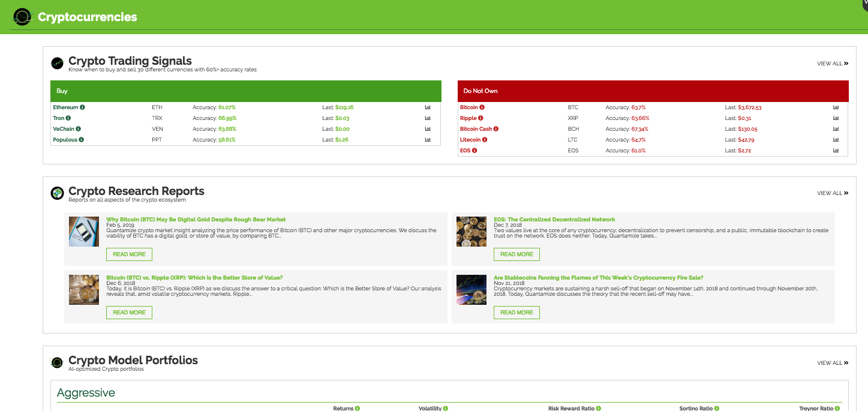Screen dimensions: 868x411
Task: Click the XRP ticker symbol
Action: click(x=573, y=118)
